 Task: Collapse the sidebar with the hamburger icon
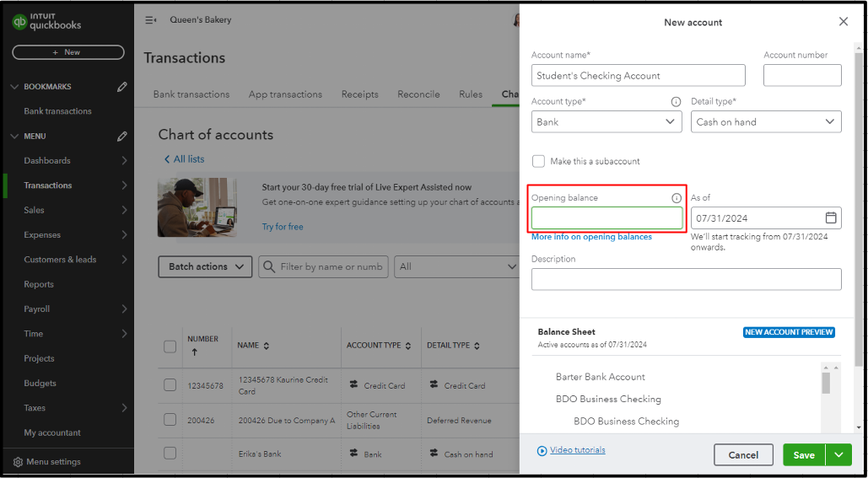(x=150, y=20)
